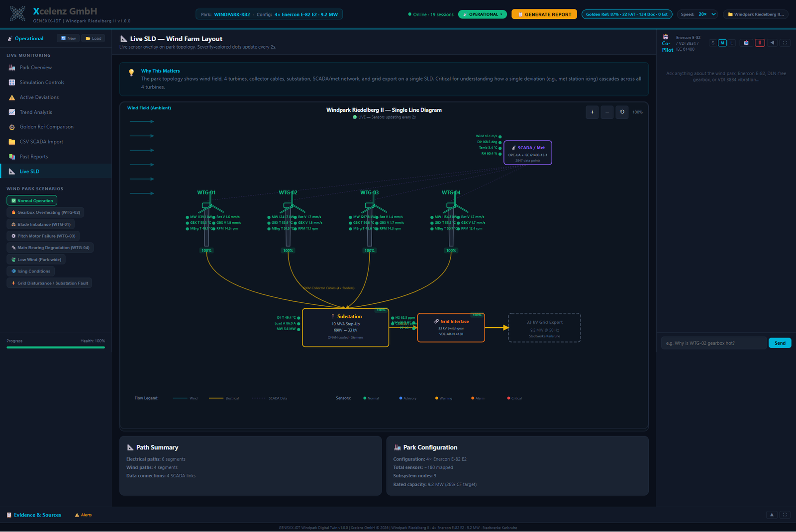796x532 pixels.
Task: Open the Windpark Riedelberg II project selector
Action: [756, 14]
